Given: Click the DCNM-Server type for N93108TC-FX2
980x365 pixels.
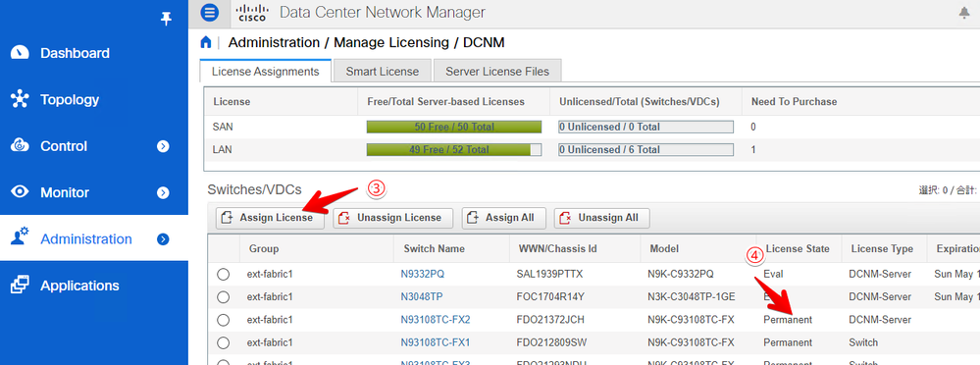Looking at the screenshot, I should coord(880,320).
